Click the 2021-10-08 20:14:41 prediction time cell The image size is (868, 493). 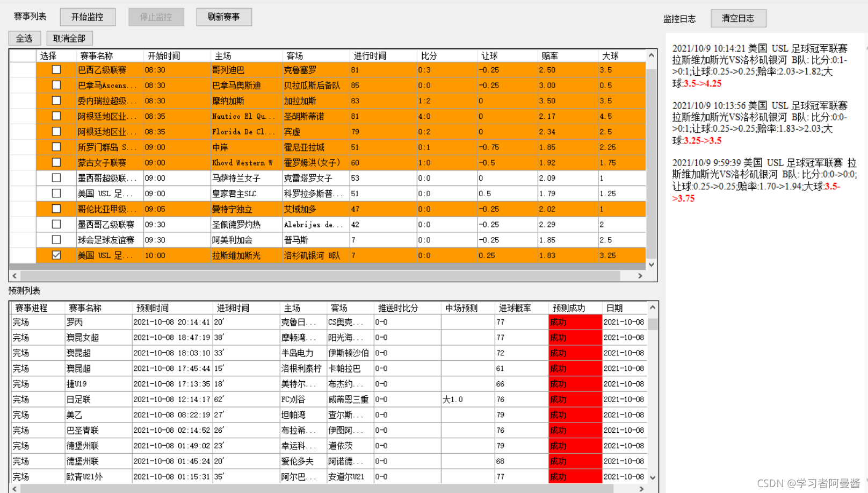(x=172, y=322)
